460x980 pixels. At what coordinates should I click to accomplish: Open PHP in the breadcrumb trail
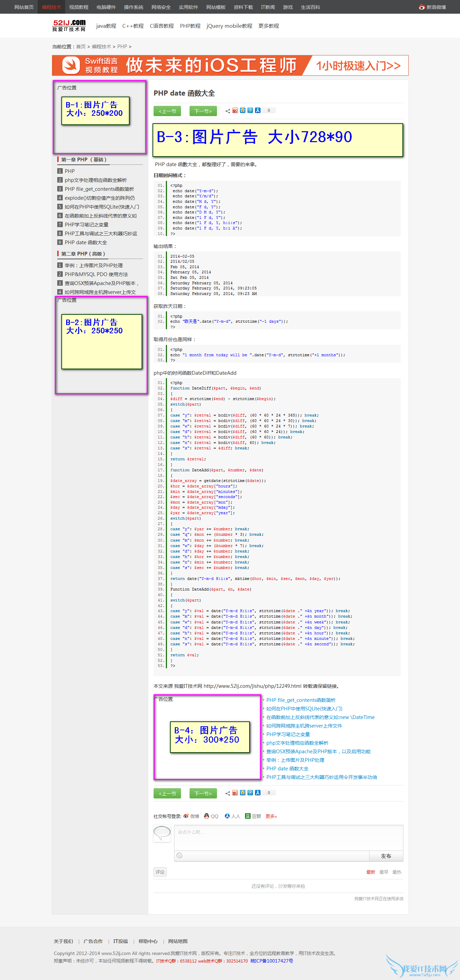[x=122, y=47]
